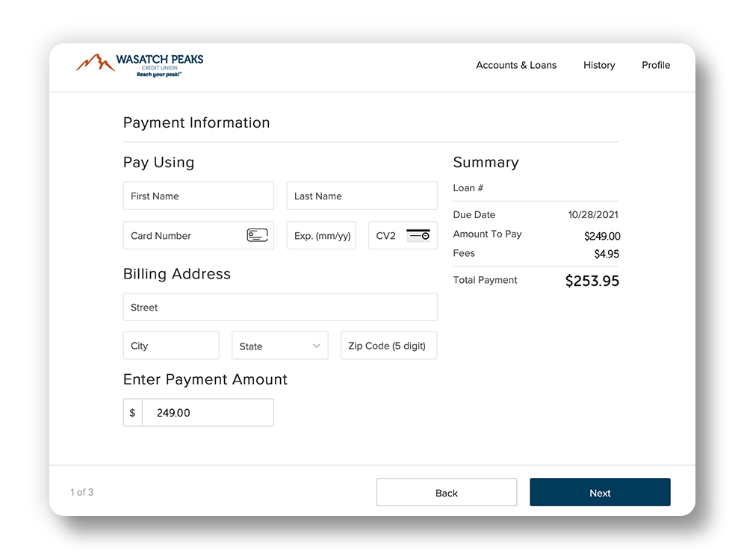The image size is (747, 560).
Task: Click the credit card icon in Card Number field
Action: tap(258, 234)
